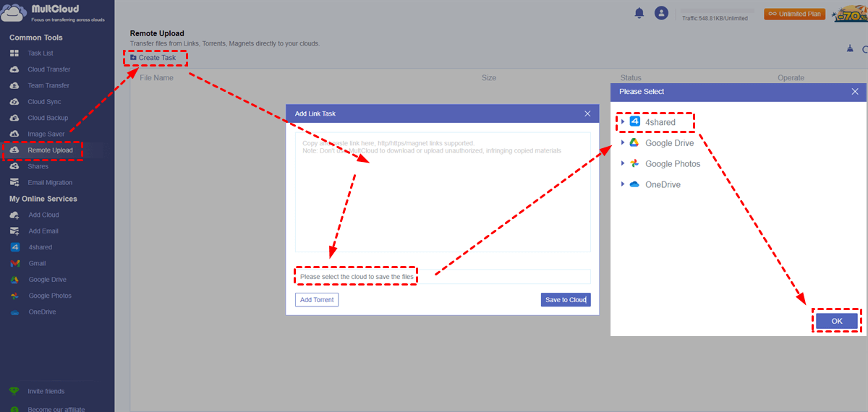Image resolution: width=868 pixels, height=412 pixels.
Task: Click Create Task link
Action: click(157, 58)
